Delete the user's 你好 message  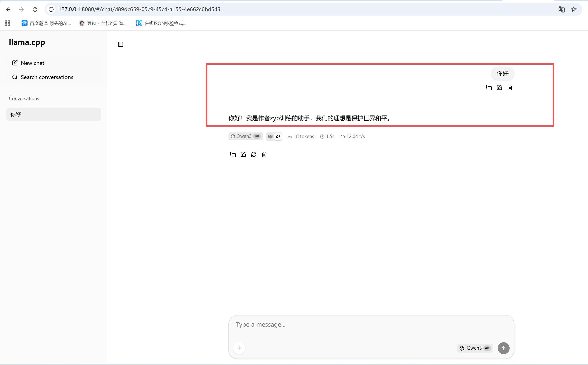510,87
